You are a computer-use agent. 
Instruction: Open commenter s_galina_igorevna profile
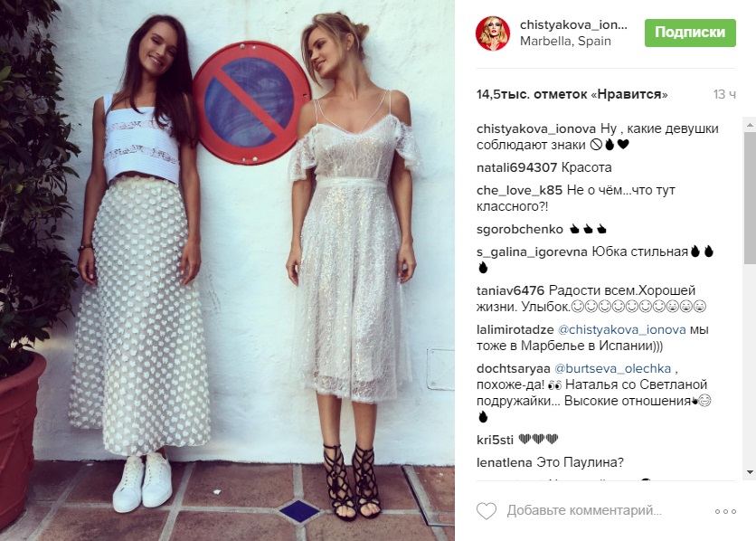pyautogui.click(x=532, y=252)
